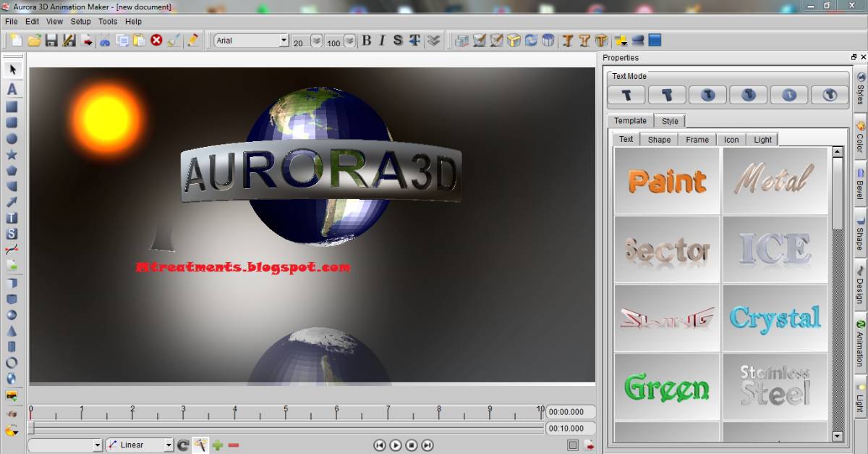Add a keyframe with green plus
This screenshot has height=454, width=868.
point(217,445)
